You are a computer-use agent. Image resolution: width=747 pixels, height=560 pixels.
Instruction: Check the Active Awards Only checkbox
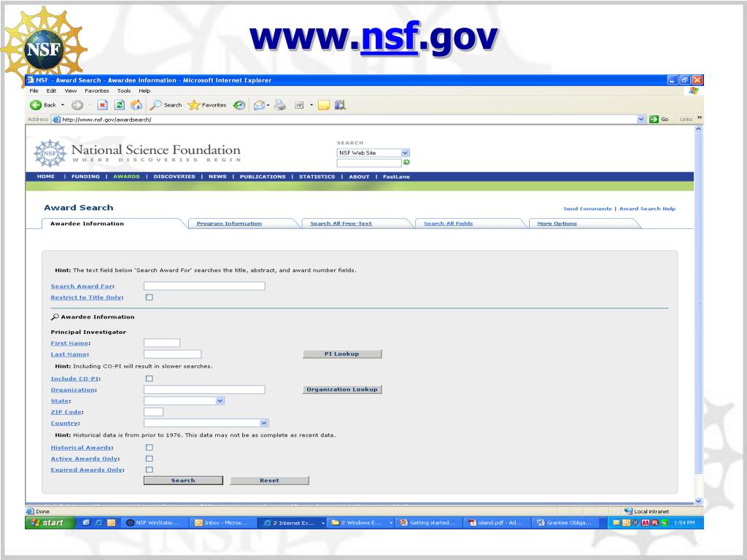(149, 459)
